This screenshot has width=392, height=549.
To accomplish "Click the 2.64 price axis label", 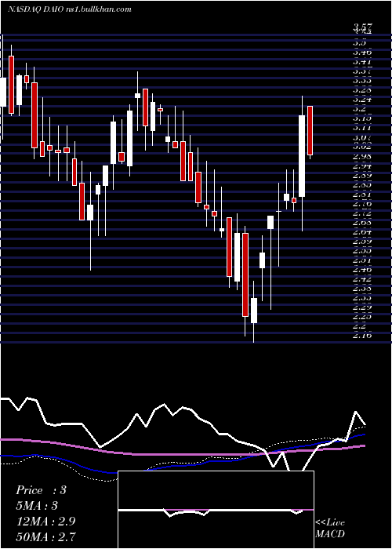I will tap(363, 232).
